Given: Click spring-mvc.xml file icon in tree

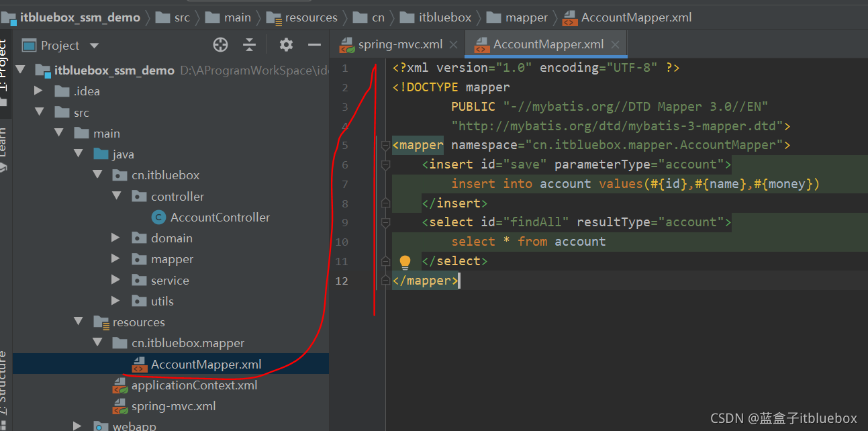Looking at the screenshot, I should click(120, 407).
